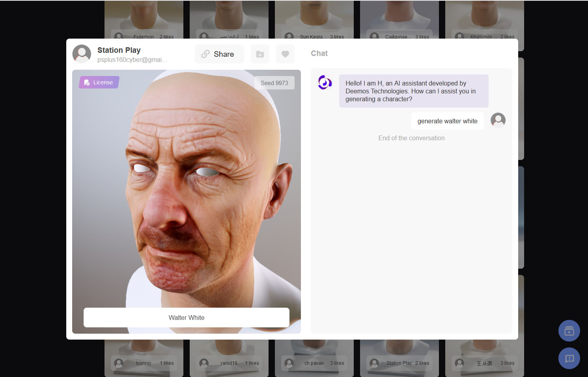Open the Exdemon gallery card
This screenshot has height=377, width=588.
144,20
